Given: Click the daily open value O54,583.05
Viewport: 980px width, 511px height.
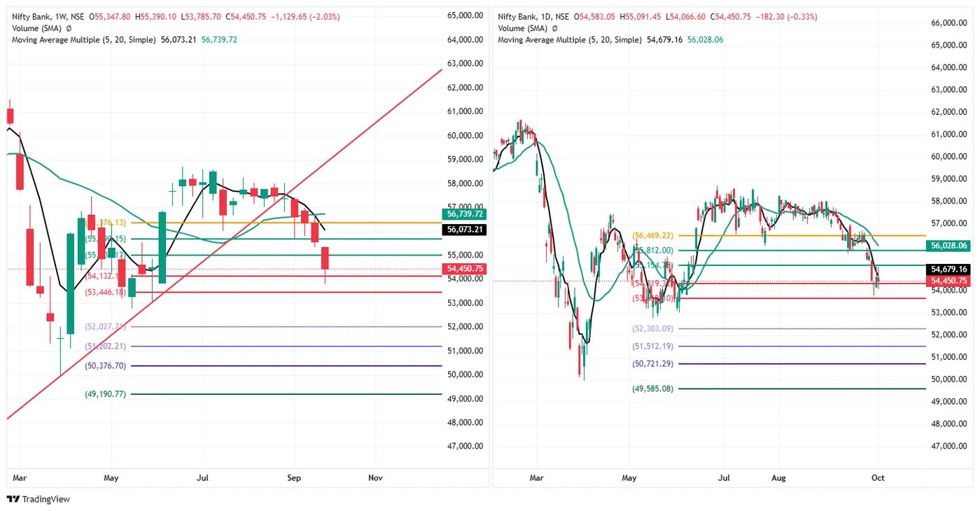Looking at the screenshot, I should point(595,17).
